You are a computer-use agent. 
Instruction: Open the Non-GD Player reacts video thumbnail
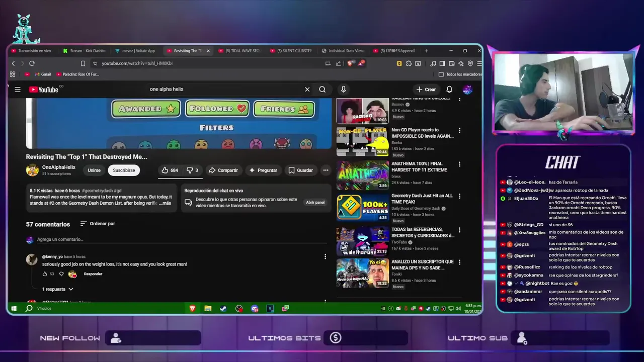point(362,141)
